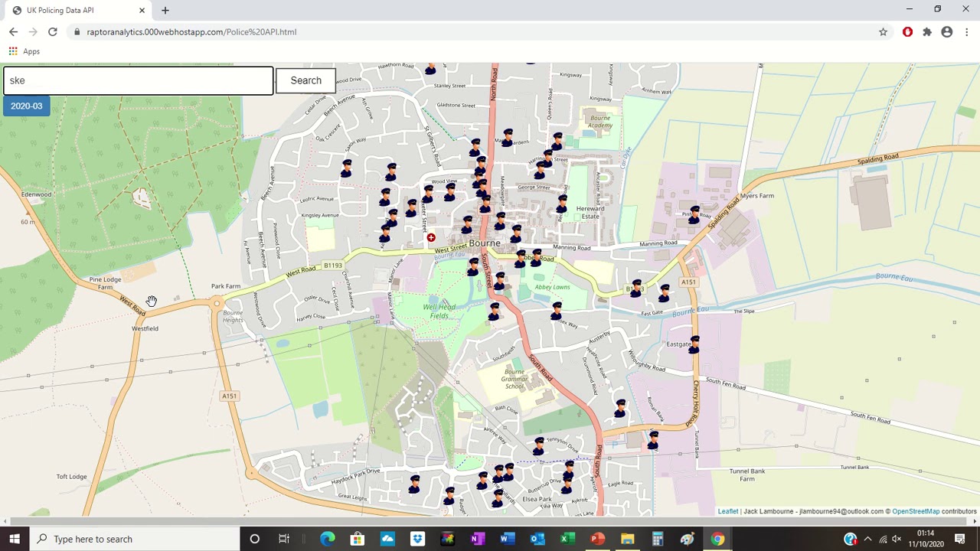Open a new browser tab
Image resolution: width=980 pixels, height=551 pixels.
coord(165,10)
